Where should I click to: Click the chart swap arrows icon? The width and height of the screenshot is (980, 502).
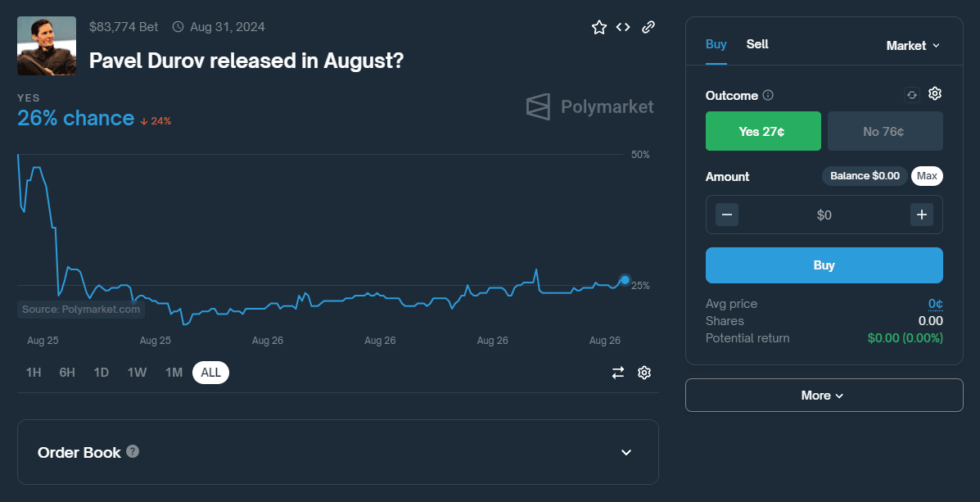tap(618, 373)
